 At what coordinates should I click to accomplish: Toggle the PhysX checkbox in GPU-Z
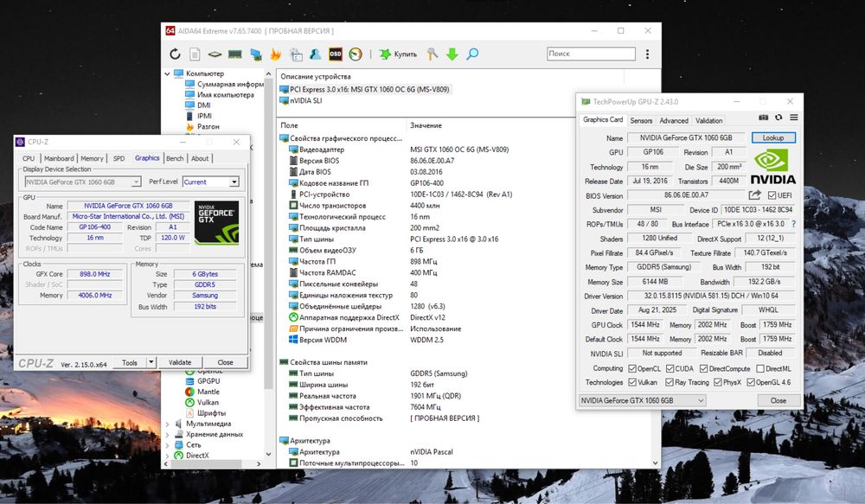717,382
